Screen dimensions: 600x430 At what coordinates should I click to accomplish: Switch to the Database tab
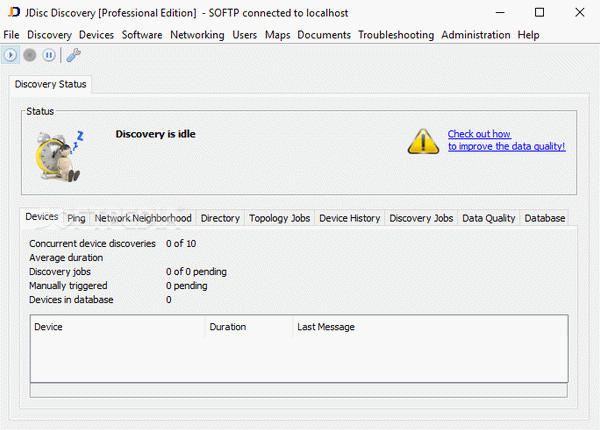coord(545,218)
